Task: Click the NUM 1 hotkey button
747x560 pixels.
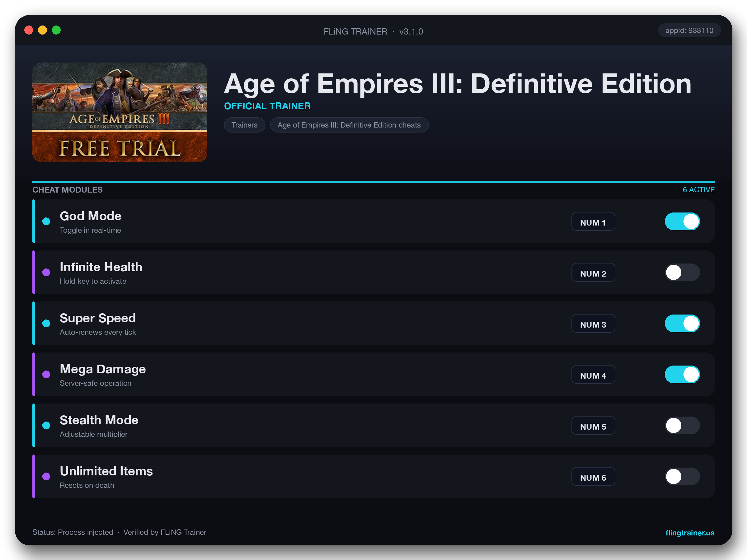Action: (x=593, y=222)
